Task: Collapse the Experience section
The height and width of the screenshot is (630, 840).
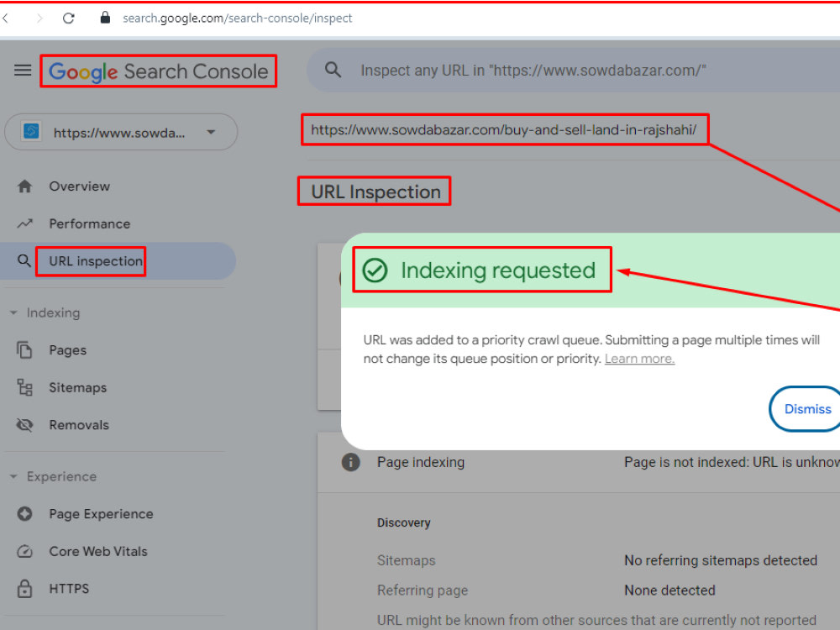Action: click(13, 476)
